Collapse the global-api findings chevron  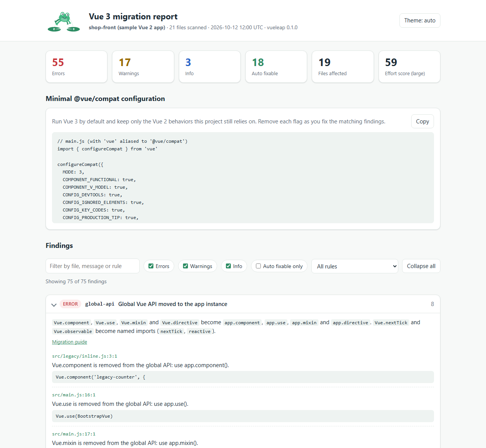coord(54,304)
